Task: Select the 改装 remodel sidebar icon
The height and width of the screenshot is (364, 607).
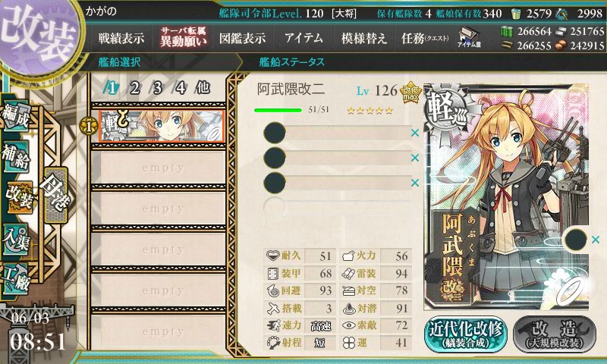Action: coord(18,197)
